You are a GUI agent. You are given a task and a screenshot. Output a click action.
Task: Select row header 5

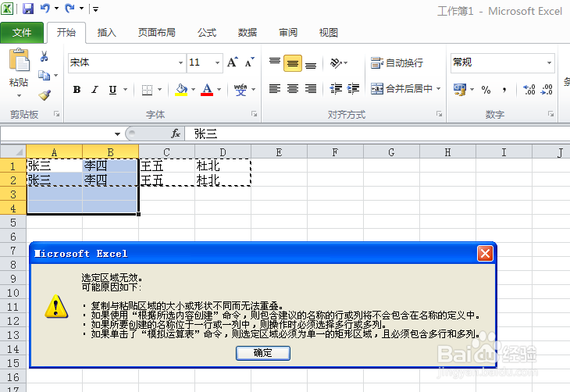click(13, 223)
